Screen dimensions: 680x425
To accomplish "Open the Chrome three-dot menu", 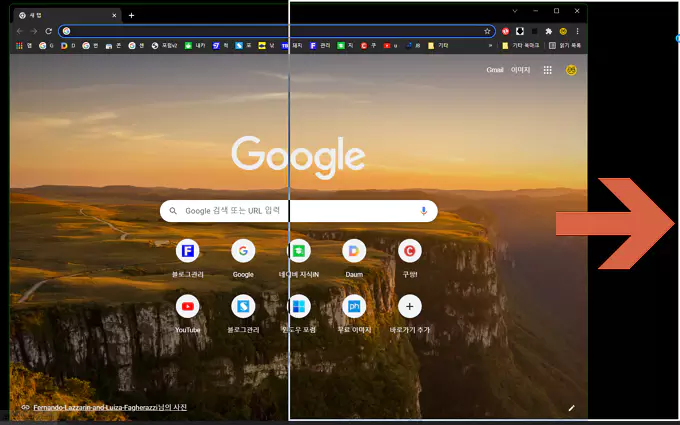I will [577, 31].
